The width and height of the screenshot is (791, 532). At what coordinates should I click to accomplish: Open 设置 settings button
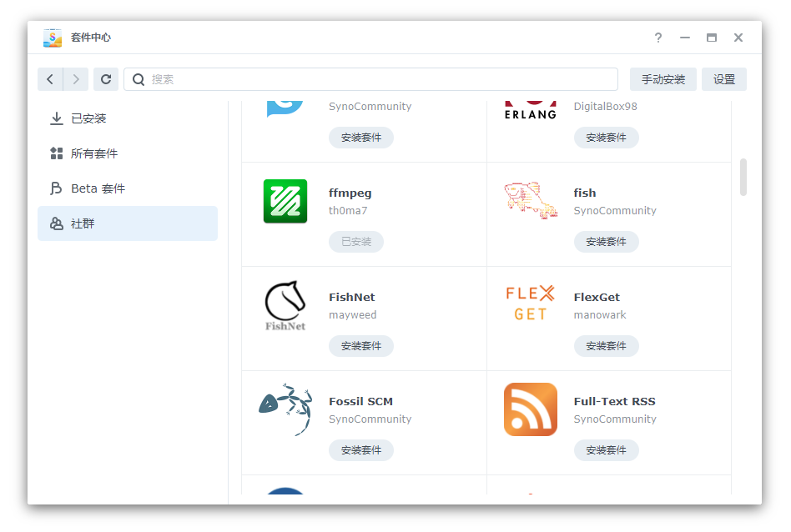(x=724, y=79)
